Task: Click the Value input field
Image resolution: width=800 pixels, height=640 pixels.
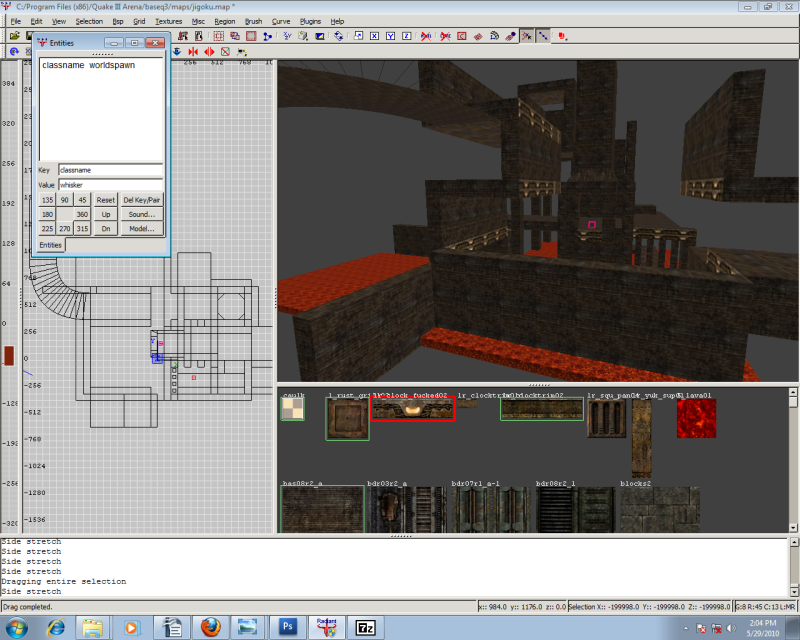Action: click(110, 185)
